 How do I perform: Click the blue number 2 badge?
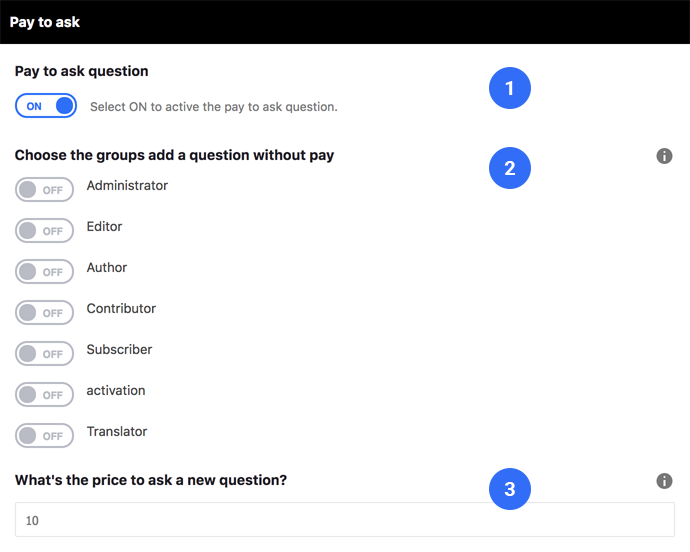tap(510, 168)
